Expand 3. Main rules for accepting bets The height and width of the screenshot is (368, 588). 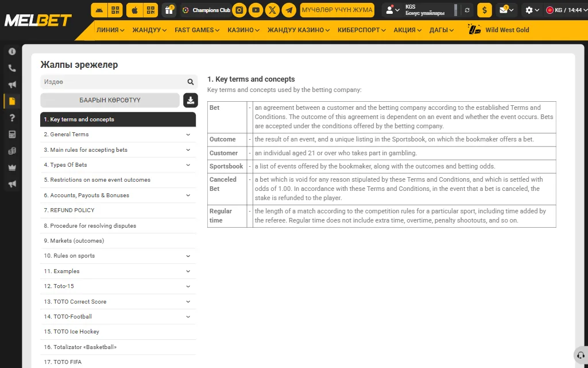[x=118, y=150]
